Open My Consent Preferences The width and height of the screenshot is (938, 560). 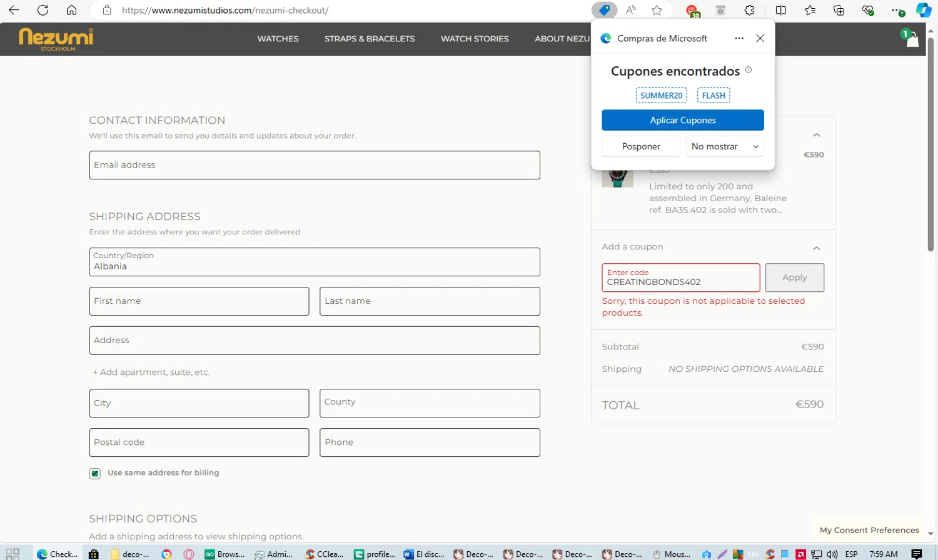[x=869, y=530]
